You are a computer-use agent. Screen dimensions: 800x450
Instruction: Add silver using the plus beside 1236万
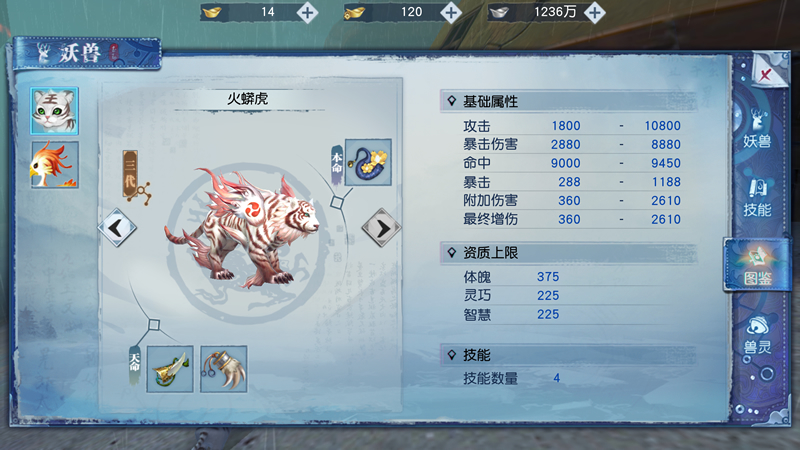594,12
